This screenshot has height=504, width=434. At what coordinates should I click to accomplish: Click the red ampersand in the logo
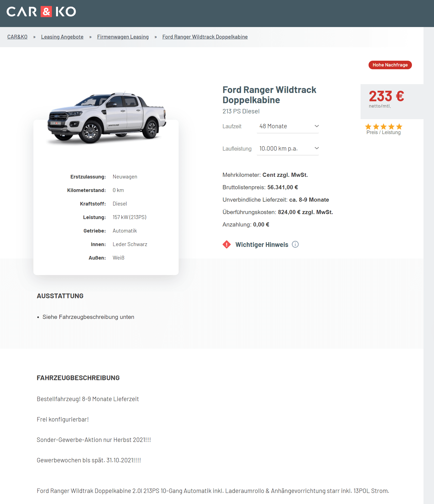(x=46, y=12)
